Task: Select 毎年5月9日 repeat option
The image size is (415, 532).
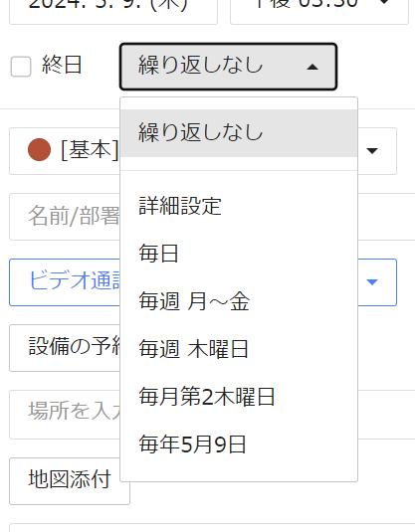Action: tap(239, 444)
